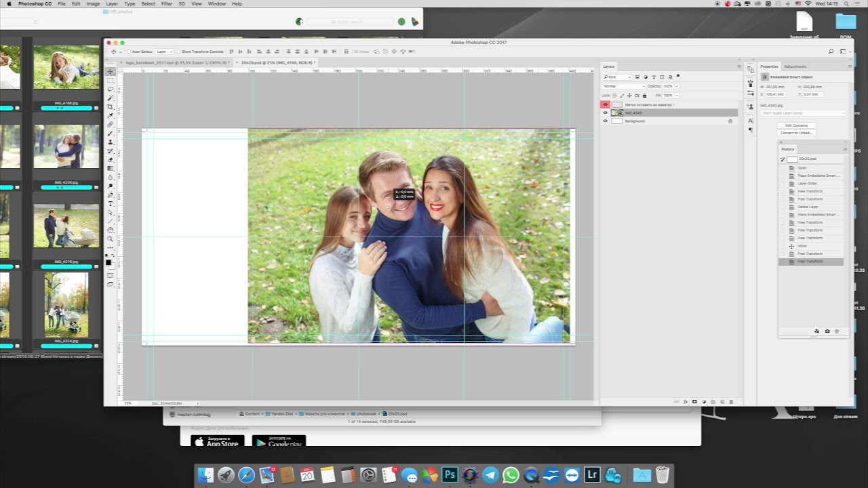Open the Normal blend mode dropdown
This screenshot has height=488, width=868.
point(624,86)
